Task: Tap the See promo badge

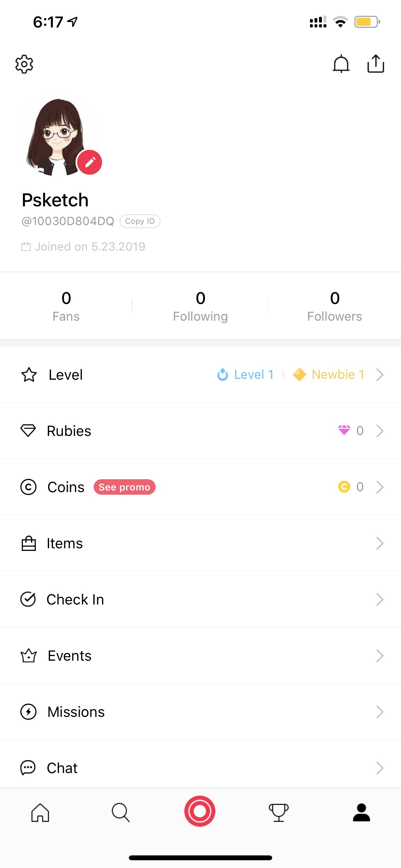Action: point(124,487)
